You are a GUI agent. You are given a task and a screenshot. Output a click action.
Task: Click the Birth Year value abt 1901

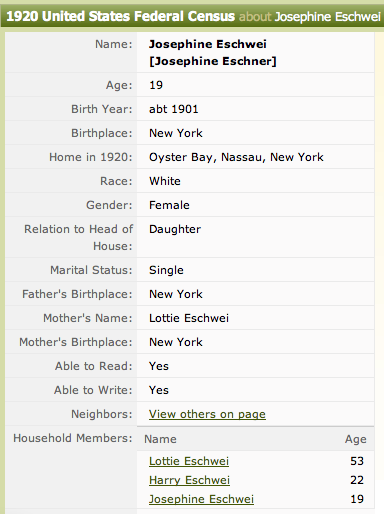pyautogui.click(x=173, y=109)
